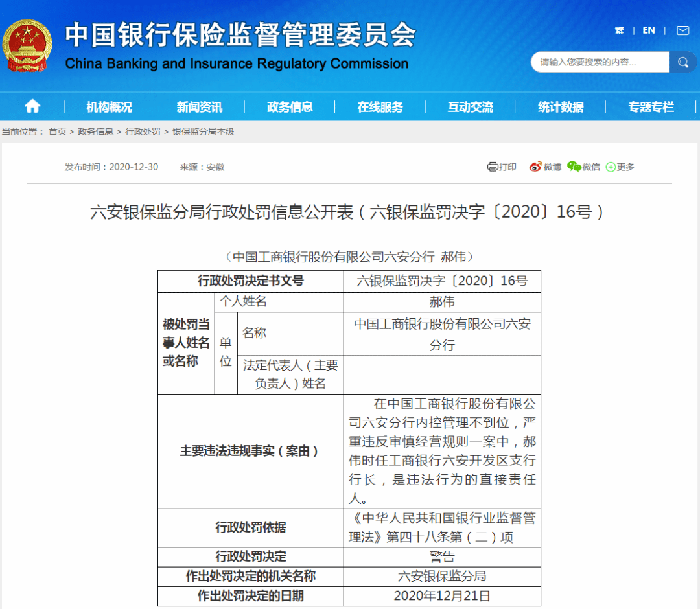This screenshot has width=700, height=609.
Task: Click the home icon in the navigation bar
Action: coord(32,106)
